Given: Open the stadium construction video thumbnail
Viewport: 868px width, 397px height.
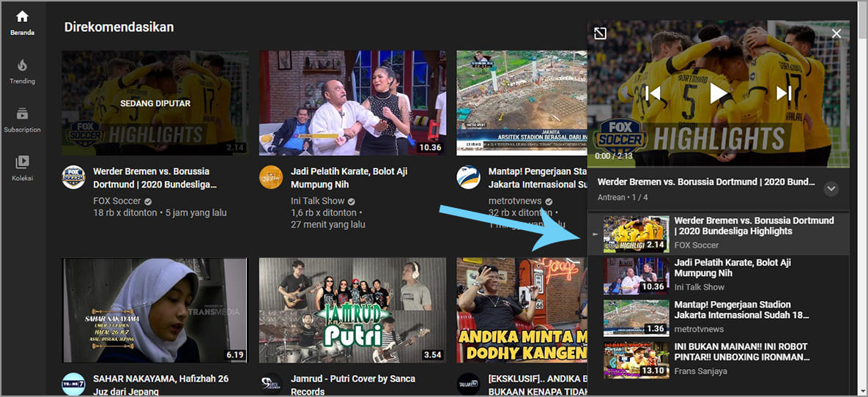Looking at the screenshot, I should click(522, 103).
